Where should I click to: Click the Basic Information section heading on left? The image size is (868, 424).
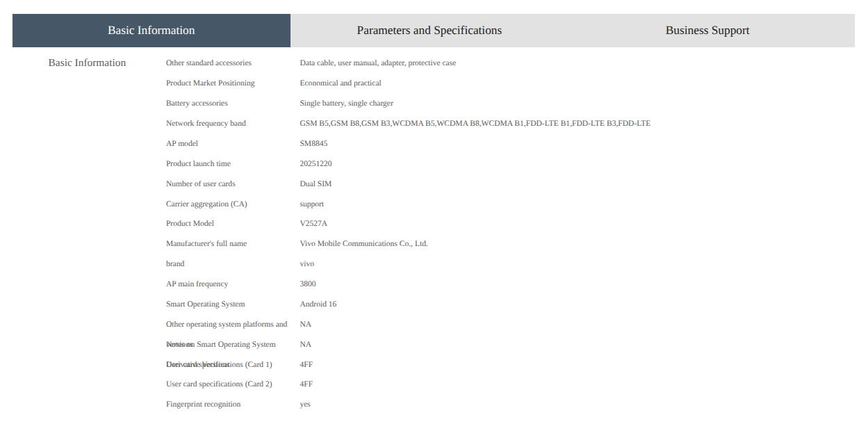click(87, 63)
